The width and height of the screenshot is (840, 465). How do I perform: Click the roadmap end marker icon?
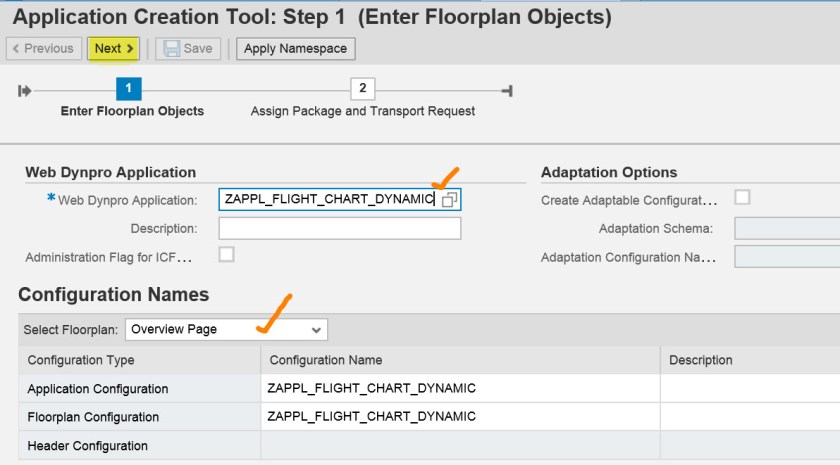507,91
